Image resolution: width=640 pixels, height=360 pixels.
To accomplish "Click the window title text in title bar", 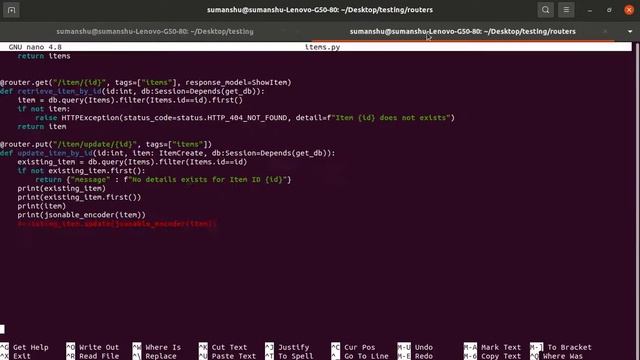I will coord(320,10).
